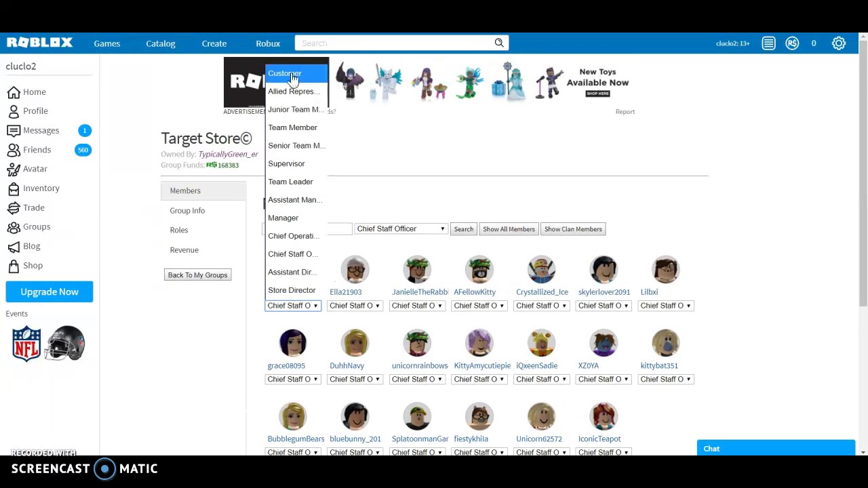Open AFellowKitty's avatar thumbnail
Image resolution: width=868 pixels, height=488 pixels.
click(x=479, y=270)
